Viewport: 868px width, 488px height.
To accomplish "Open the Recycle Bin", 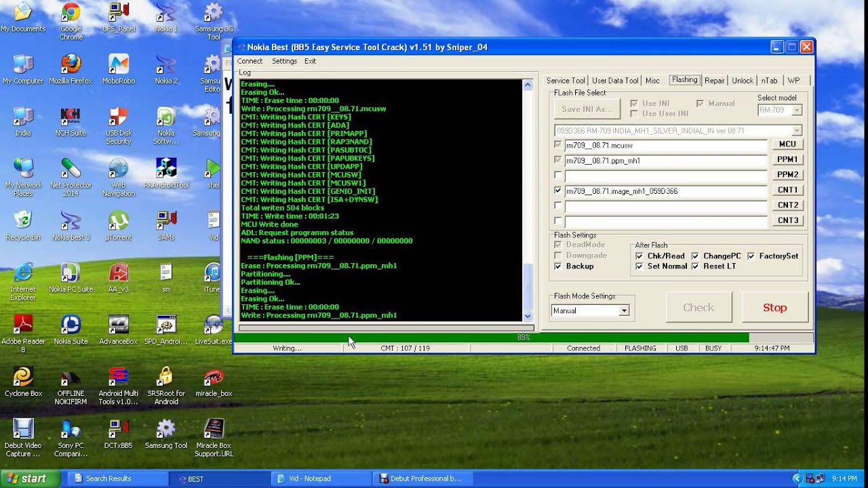I will click(23, 226).
